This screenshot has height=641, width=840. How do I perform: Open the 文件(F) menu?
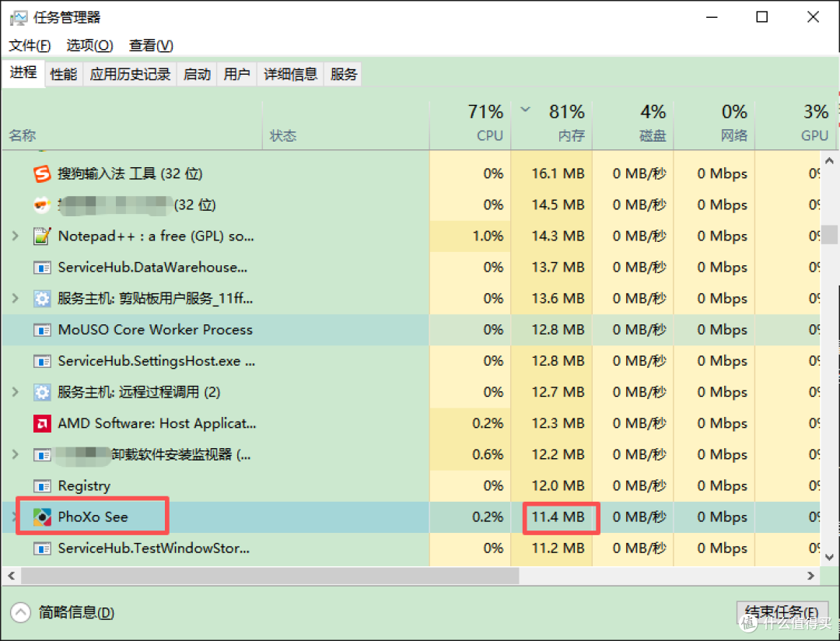(x=30, y=46)
